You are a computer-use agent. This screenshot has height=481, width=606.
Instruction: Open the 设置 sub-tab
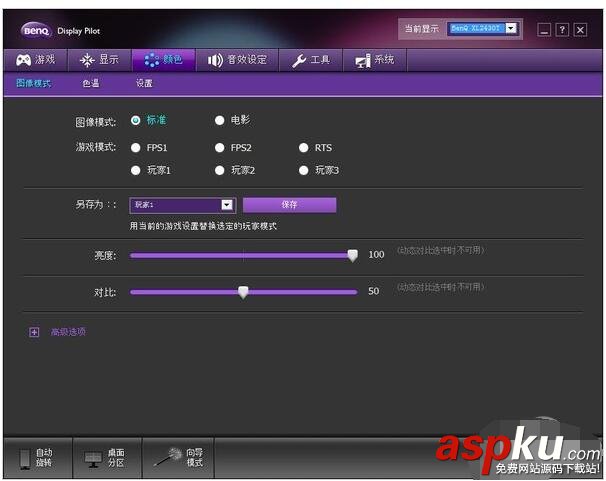[x=144, y=83]
